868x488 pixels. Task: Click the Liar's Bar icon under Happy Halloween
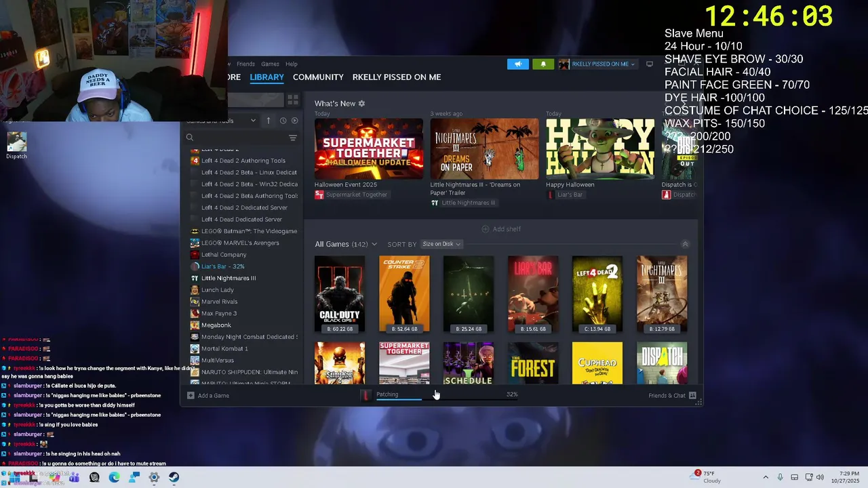tap(551, 195)
